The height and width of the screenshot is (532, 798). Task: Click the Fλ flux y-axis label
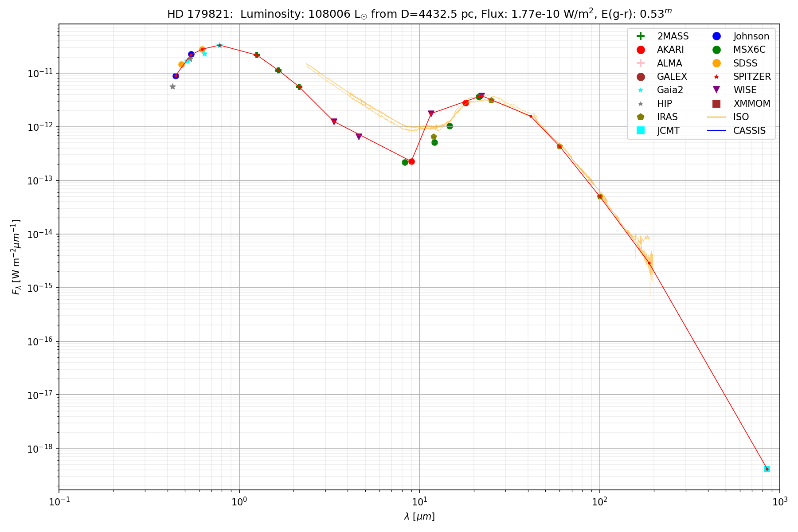(x=16, y=257)
